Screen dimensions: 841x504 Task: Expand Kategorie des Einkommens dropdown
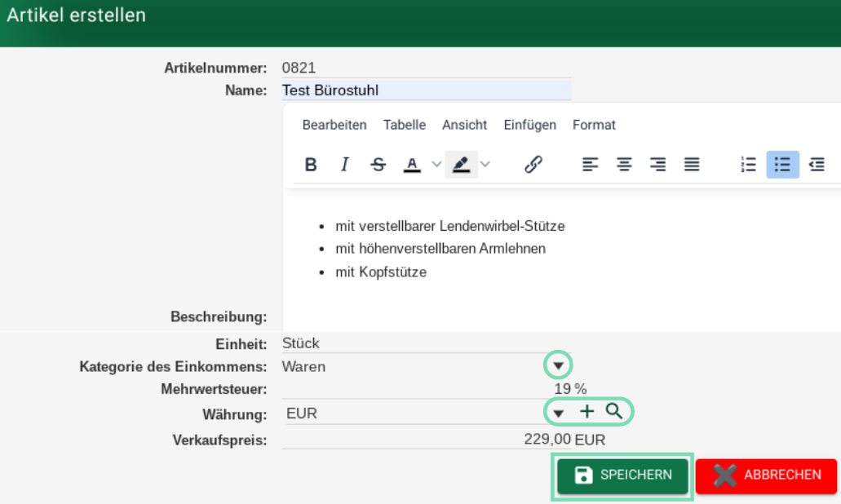pos(558,365)
